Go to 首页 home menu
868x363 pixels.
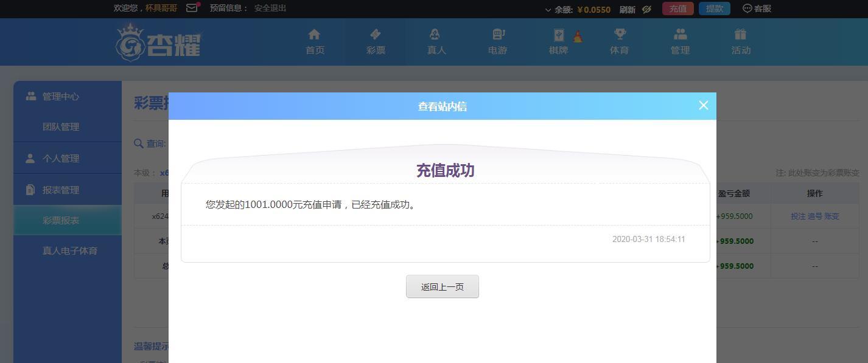[315, 42]
